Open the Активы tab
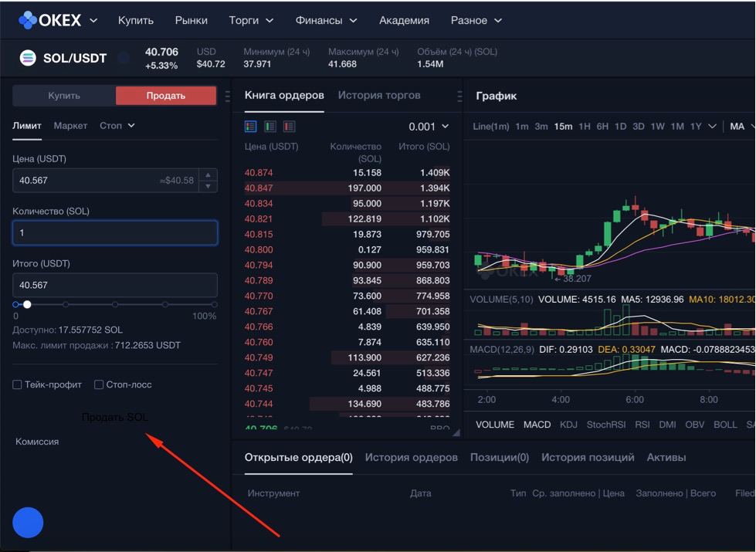Image resolution: width=756 pixels, height=552 pixels. coord(666,457)
